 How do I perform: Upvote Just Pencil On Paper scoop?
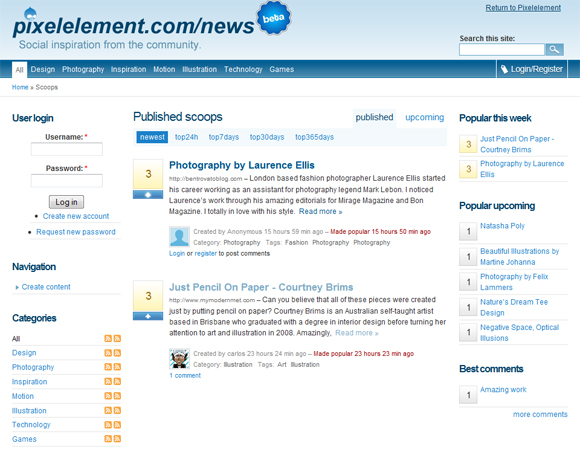(x=148, y=316)
